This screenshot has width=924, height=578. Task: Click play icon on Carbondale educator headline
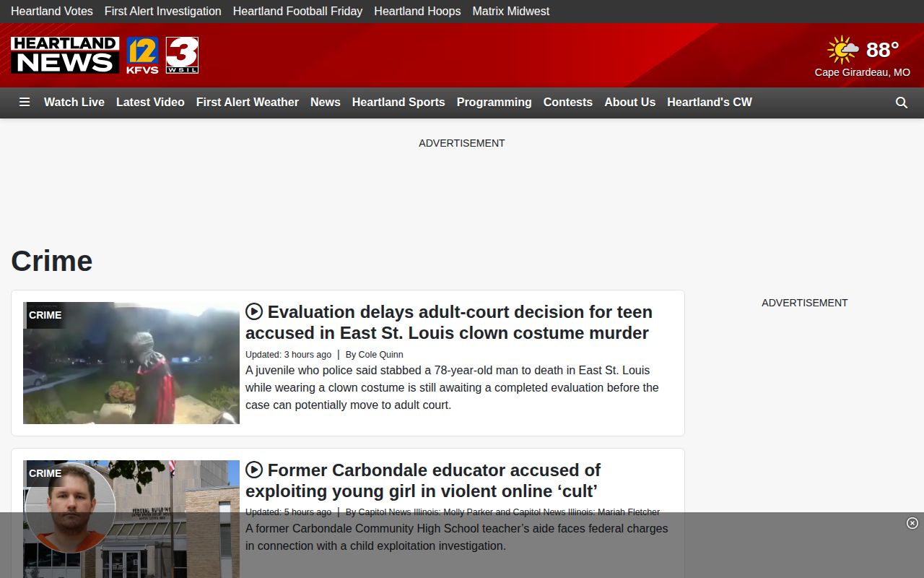[x=254, y=470]
